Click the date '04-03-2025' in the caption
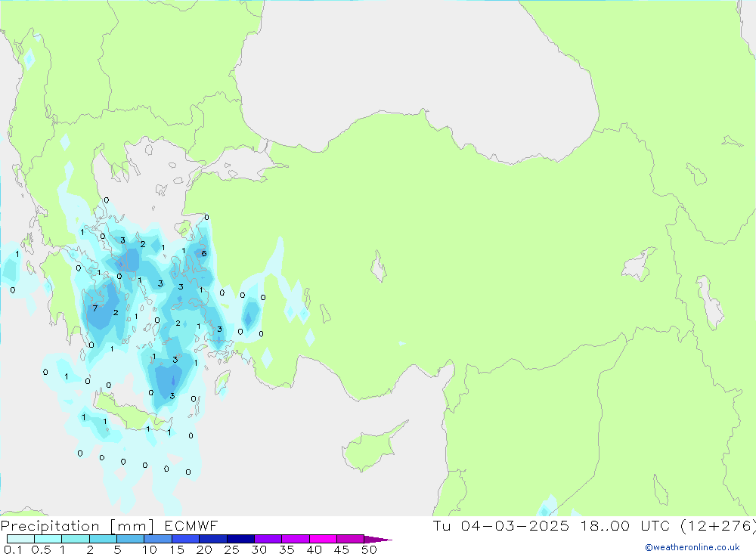 click(x=514, y=525)
